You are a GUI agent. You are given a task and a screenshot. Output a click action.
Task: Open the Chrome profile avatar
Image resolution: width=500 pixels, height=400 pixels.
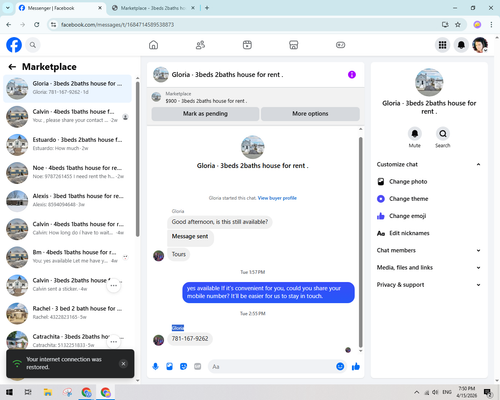(477, 25)
